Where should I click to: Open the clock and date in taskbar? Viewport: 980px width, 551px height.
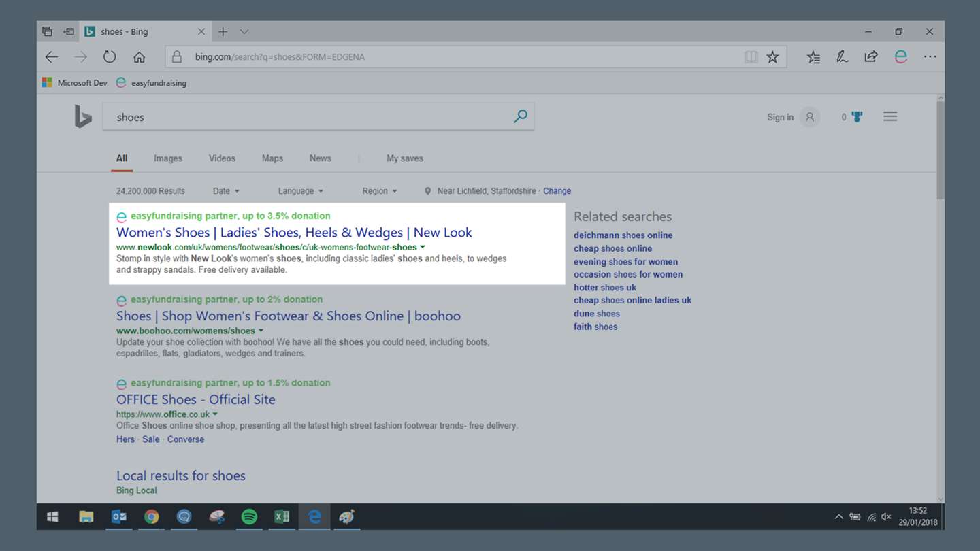point(917,517)
